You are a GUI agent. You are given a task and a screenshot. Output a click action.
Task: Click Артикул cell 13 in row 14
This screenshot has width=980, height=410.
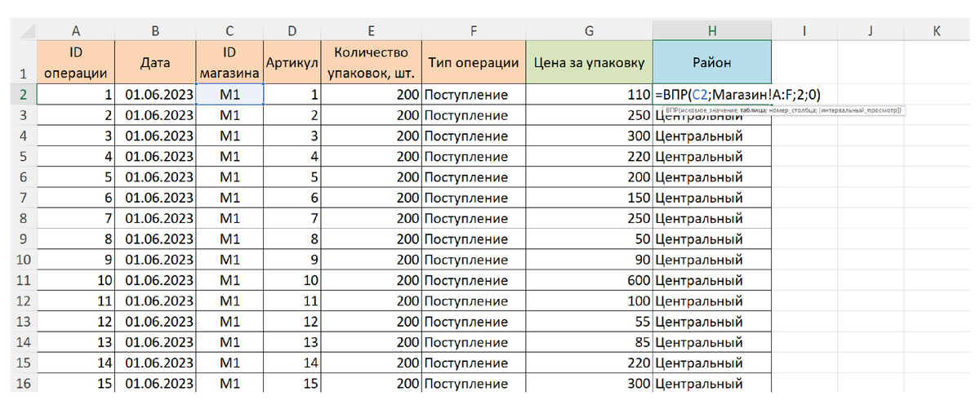point(292,342)
